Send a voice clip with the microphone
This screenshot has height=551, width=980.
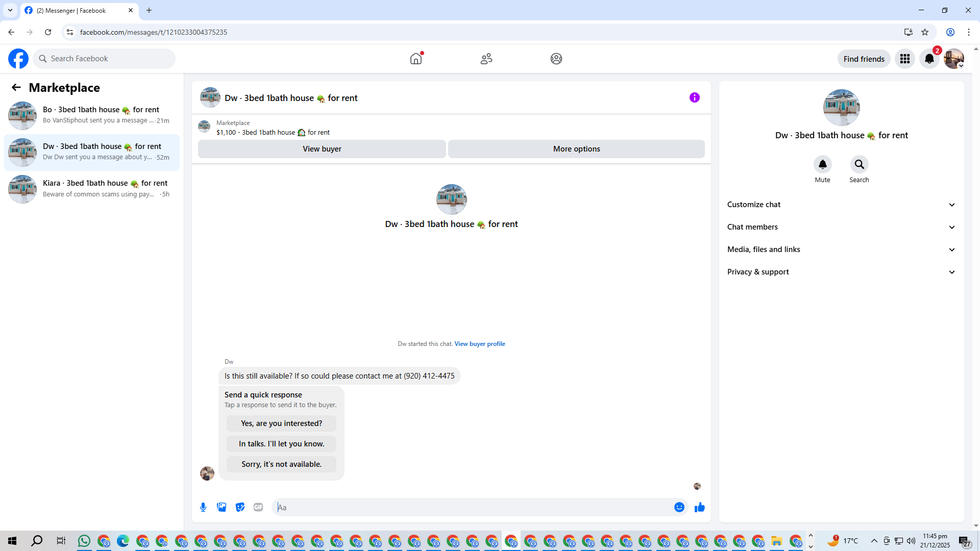(203, 507)
